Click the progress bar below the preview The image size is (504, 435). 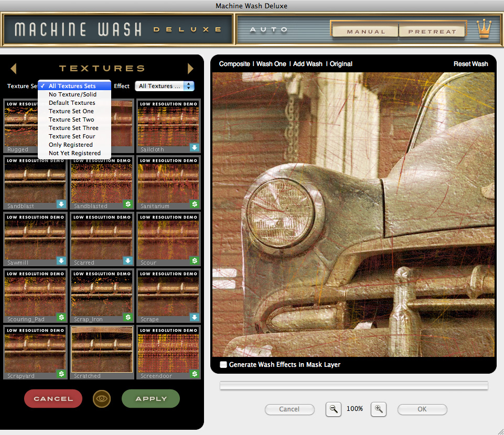pos(354,386)
